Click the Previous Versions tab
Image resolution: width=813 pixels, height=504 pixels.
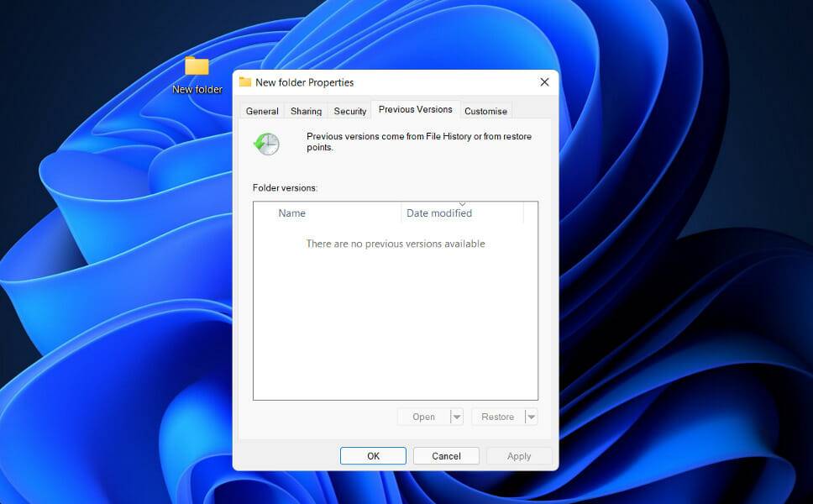(x=415, y=108)
